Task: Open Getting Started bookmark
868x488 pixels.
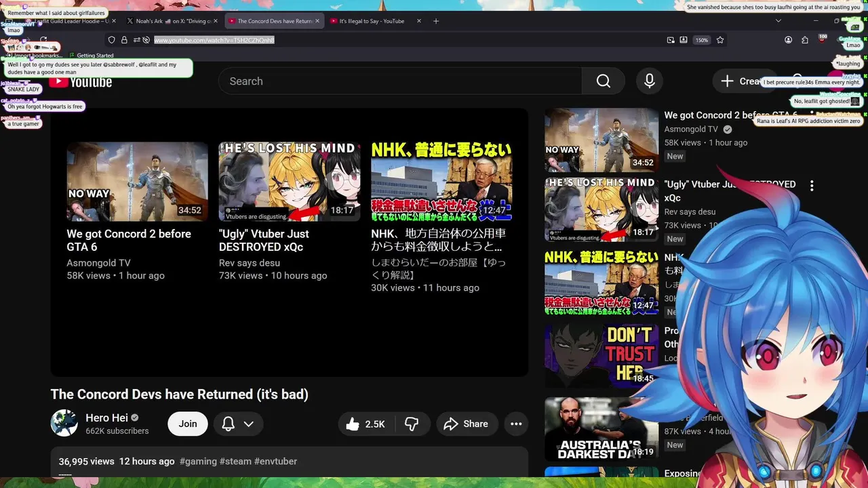Action: pyautogui.click(x=91, y=56)
